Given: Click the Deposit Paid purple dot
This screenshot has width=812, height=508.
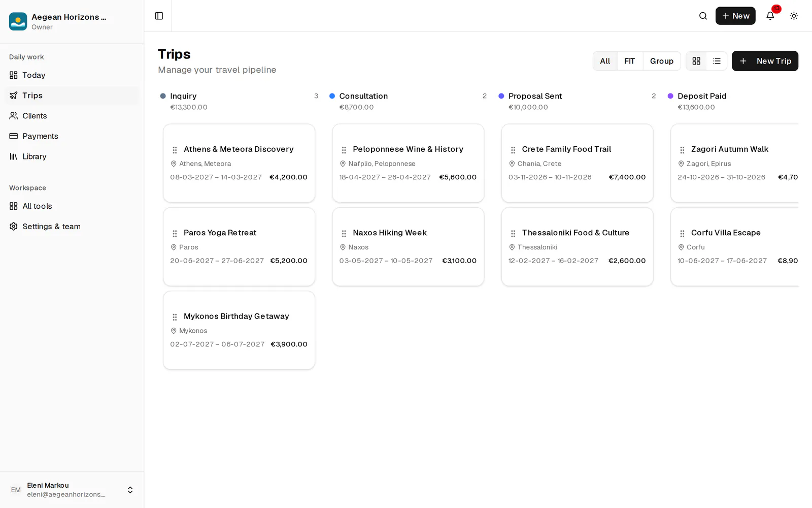Looking at the screenshot, I should click(x=670, y=96).
